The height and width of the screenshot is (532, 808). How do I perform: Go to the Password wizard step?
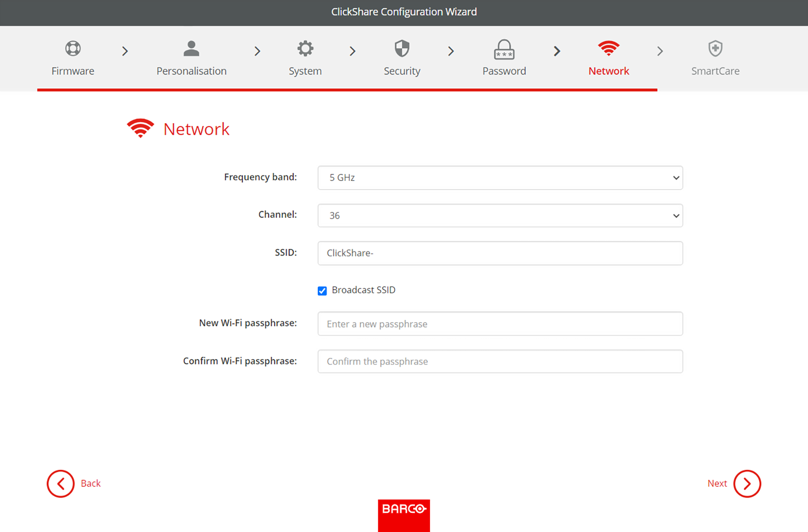[504, 71]
